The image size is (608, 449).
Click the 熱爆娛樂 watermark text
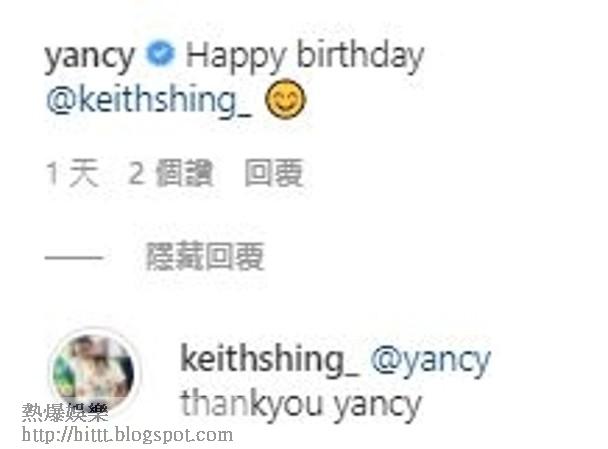[65, 413]
